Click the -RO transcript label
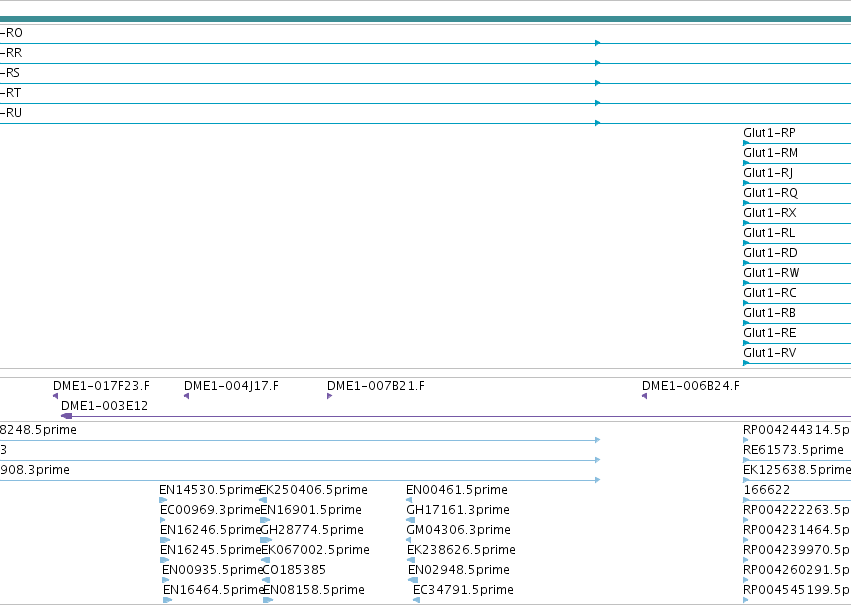This screenshot has height=605, width=851. [x=11, y=33]
